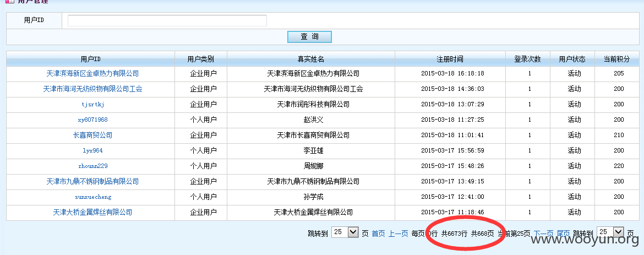644x255 pixels.
Task: Click the 用户状态 column header
Action: tap(572, 59)
